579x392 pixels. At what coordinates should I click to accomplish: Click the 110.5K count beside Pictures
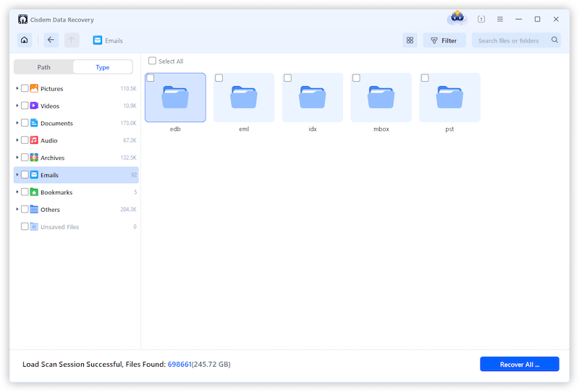pyautogui.click(x=129, y=88)
